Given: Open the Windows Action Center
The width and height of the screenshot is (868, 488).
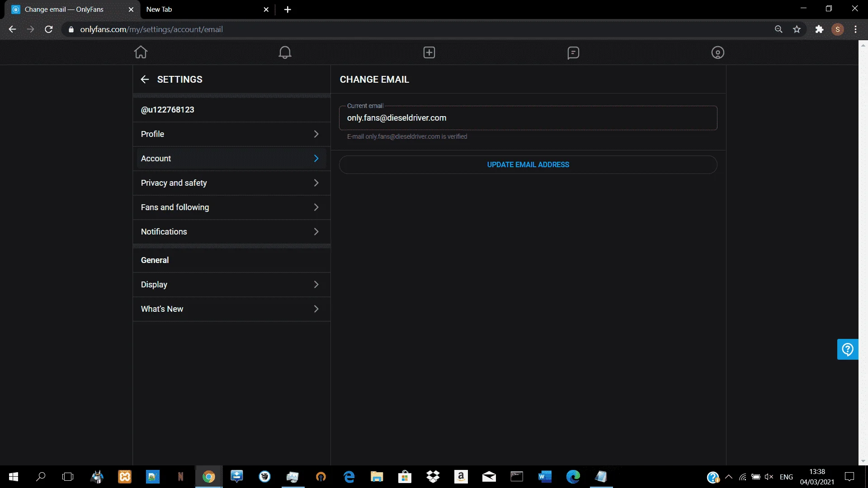Looking at the screenshot, I should (849, 477).
